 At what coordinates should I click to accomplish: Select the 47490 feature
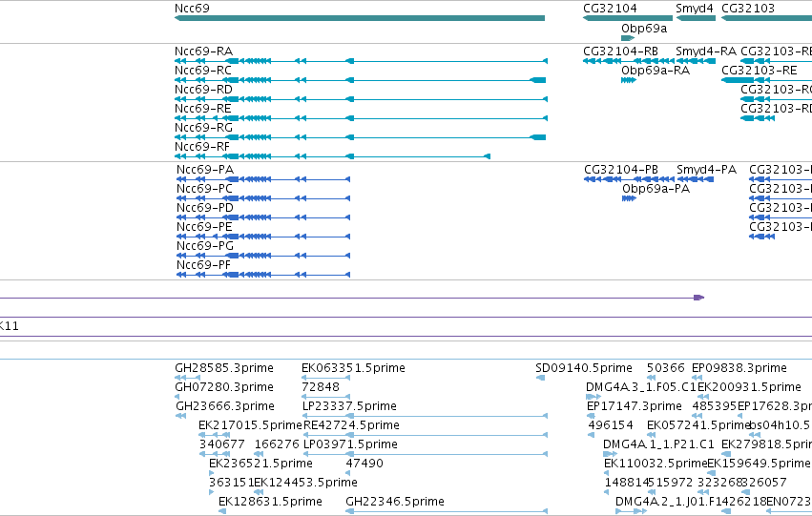coord(349,474)
